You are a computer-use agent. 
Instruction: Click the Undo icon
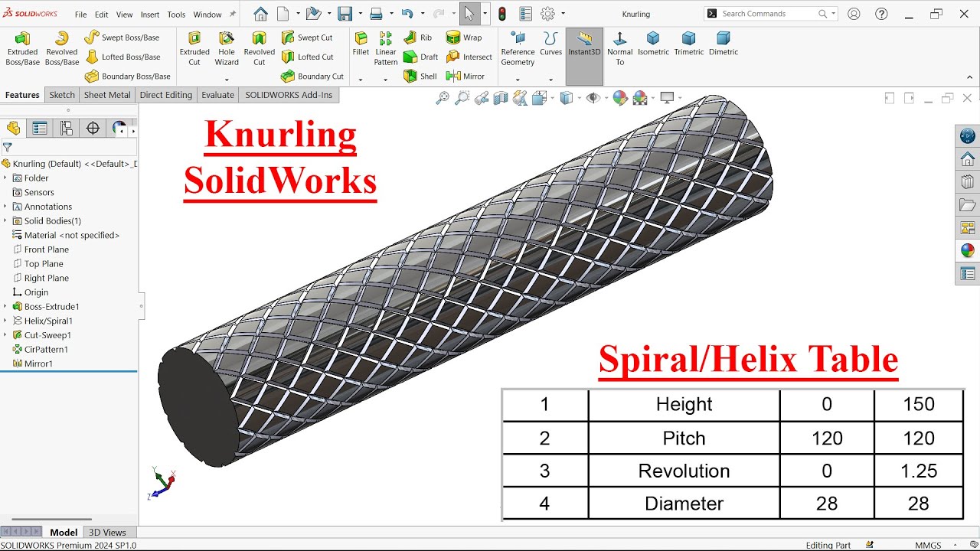click(407, 14)
